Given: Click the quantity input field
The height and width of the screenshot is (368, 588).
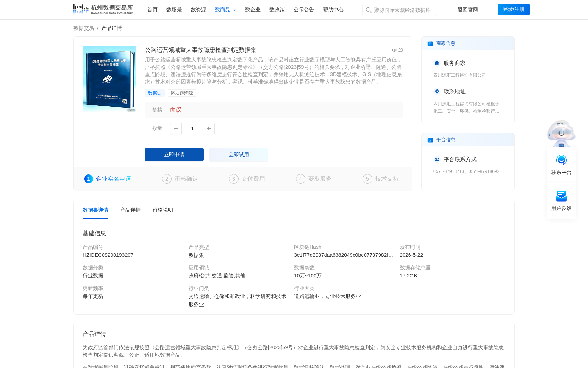Looking at the screenshot, I should pos(192,128).
